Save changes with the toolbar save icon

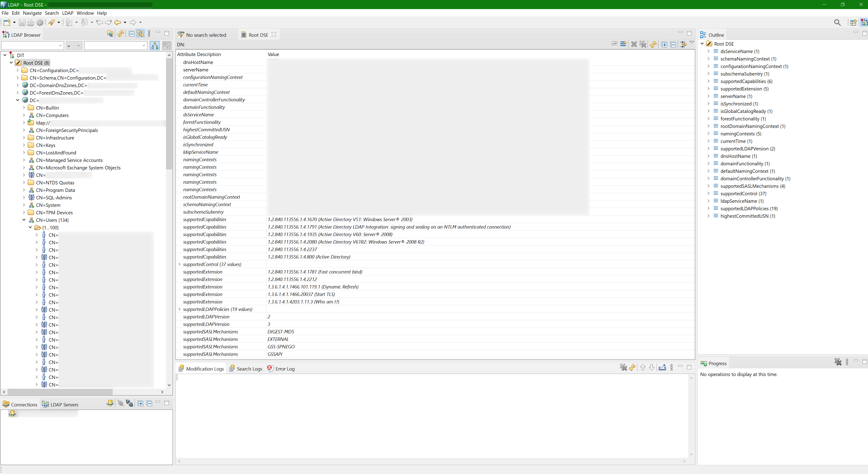(x=23, y=23)
